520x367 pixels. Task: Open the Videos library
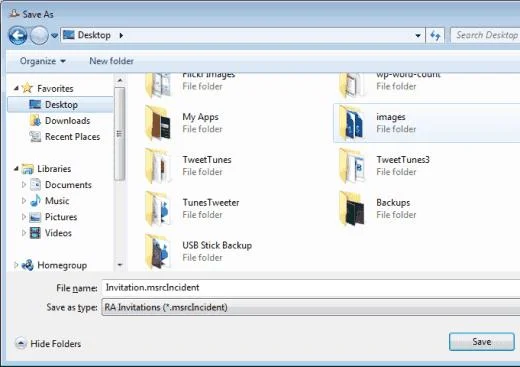[x=58, y=233]
